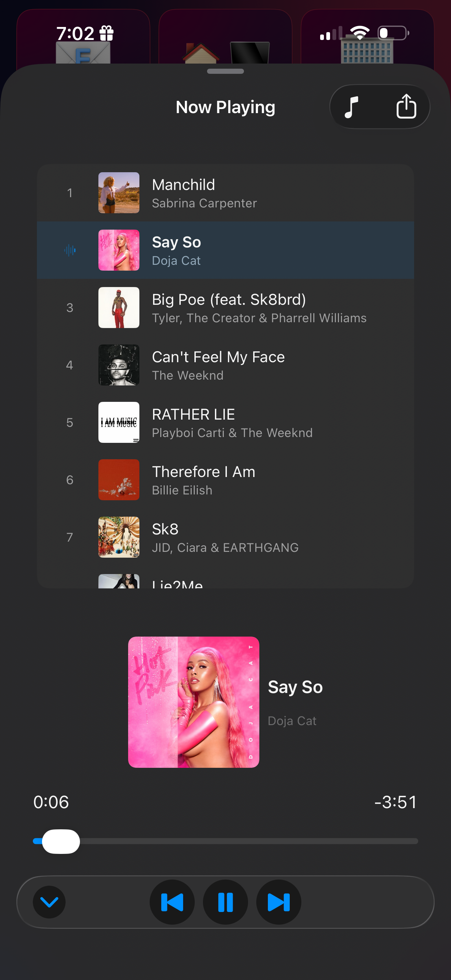Screen dimensions: 451x980
Task: Tap the now-playing waveform indicator icon
Action: coord(70,250)
